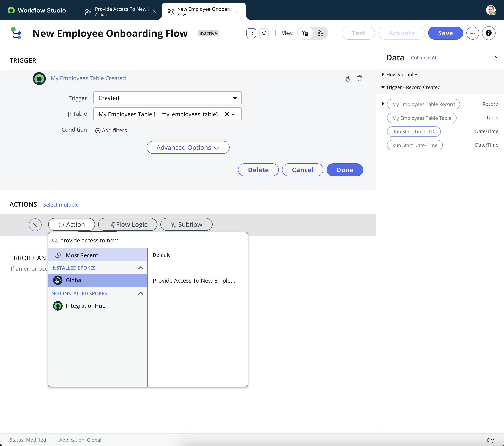Select the Flow Logic tab
504x446 pixels.
click(128, 225)
